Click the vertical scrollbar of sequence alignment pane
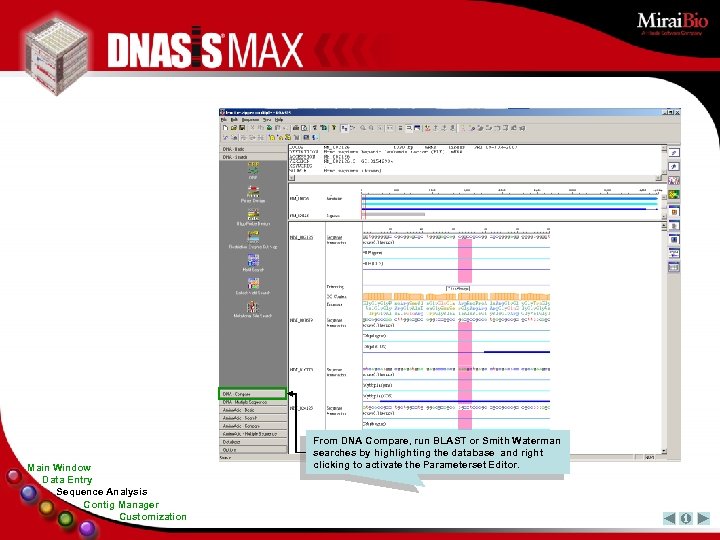 click(664, 338)
